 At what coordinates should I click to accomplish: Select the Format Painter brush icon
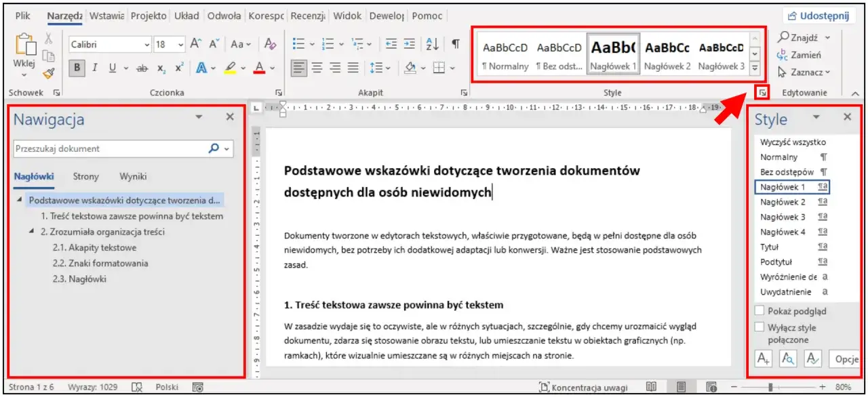(49, 73)
